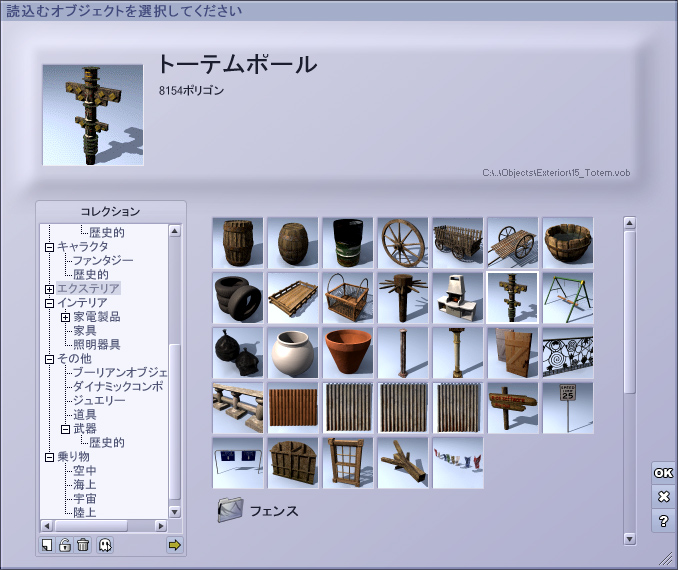Select the crossed wooden beams thumbnail
678x570 pixels.
[x=403, y=463]
